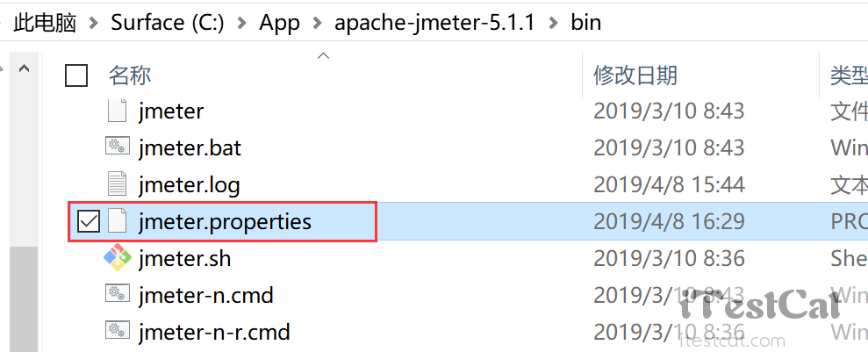Sort files by the 修改日期 column header
The width and height of the screenshot is (868, 352).
[635, 76]
